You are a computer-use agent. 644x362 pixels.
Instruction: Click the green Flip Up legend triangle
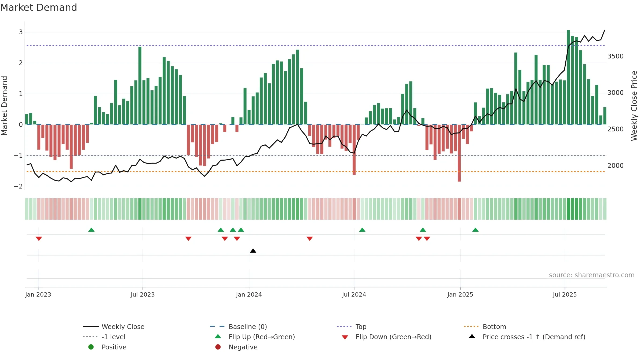[218, 336]
